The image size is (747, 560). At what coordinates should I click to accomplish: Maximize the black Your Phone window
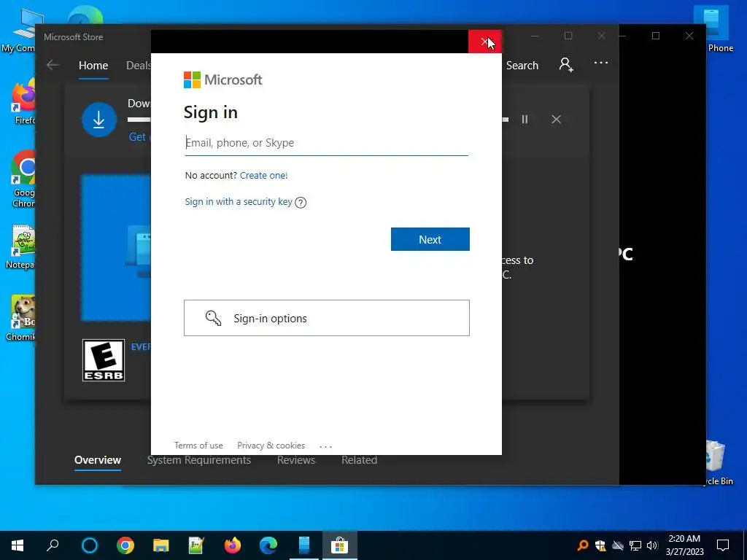click(x=656, y=36)
